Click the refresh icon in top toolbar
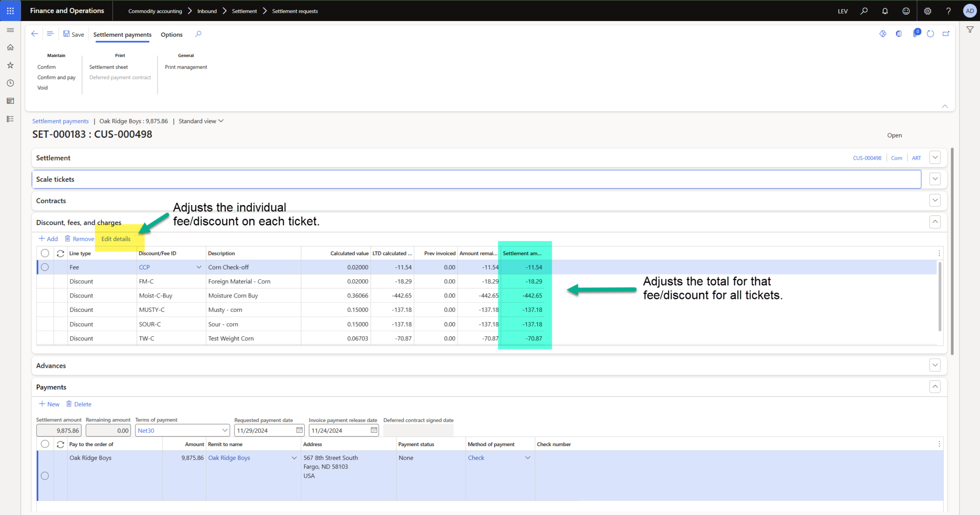Screen dimensions: 980x515 pyautogui.click(x=930, y=34)
